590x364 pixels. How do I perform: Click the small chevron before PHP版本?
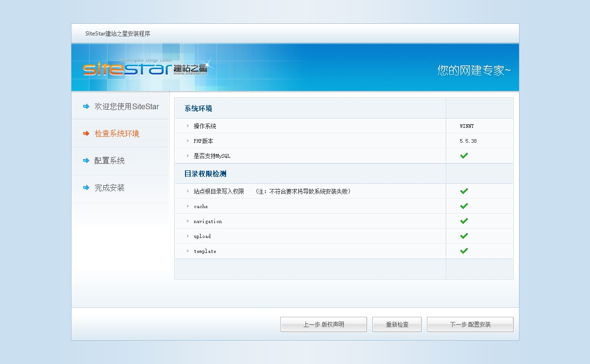pyautogui.click(x=188, y=141)
